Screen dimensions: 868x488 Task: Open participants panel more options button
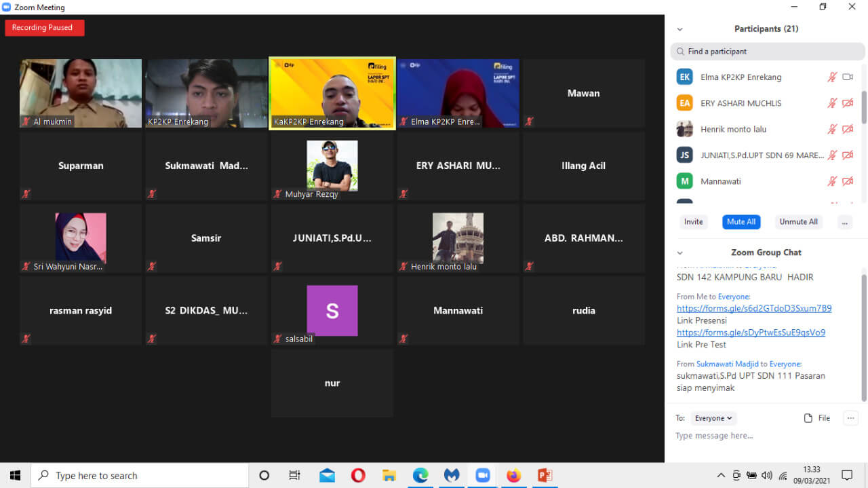click(844, 222)
